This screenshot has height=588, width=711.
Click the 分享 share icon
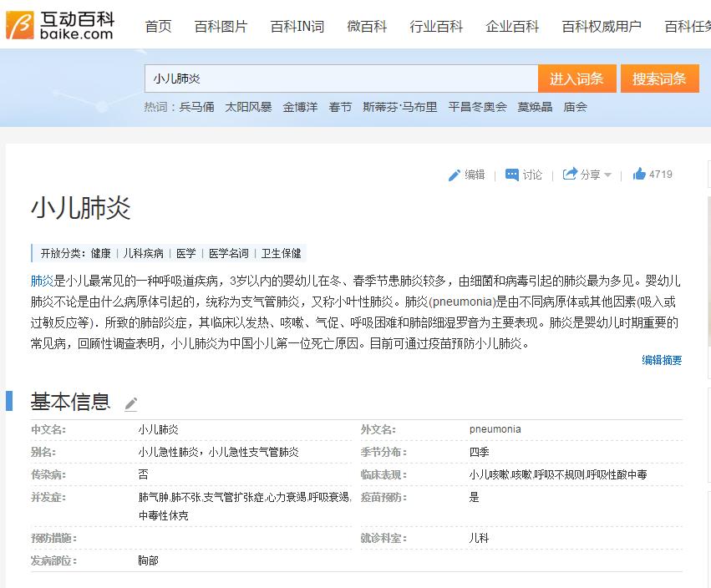[x=571, y=175]
